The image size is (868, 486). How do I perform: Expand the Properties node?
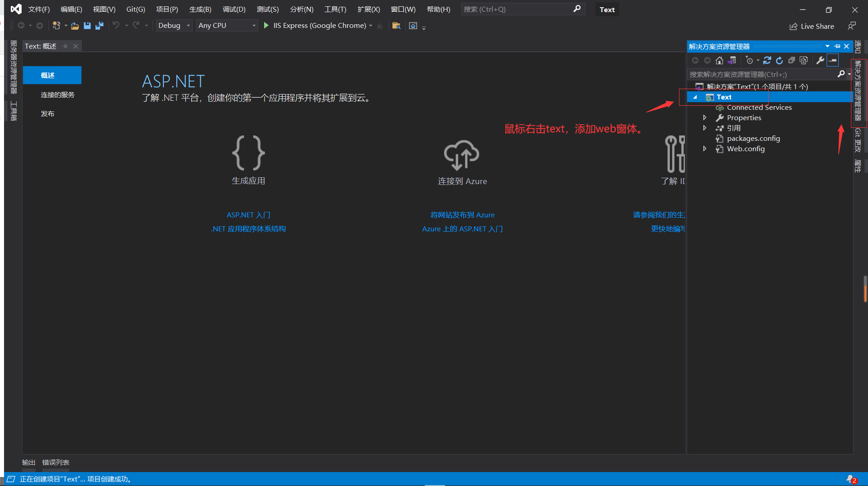pyautogui.click(x=705, y=117)
